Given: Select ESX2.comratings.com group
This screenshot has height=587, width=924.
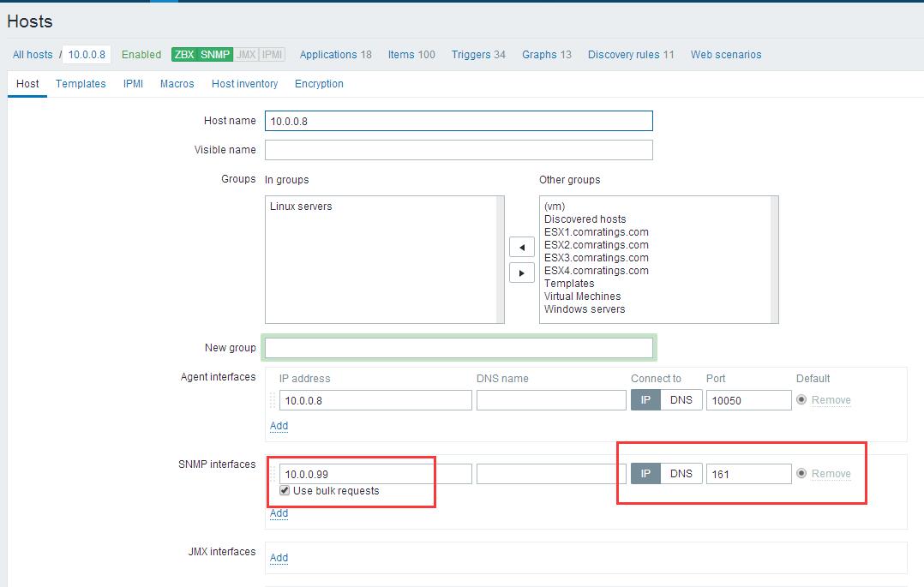Looking at the screenshot, I should click(596, 245).
